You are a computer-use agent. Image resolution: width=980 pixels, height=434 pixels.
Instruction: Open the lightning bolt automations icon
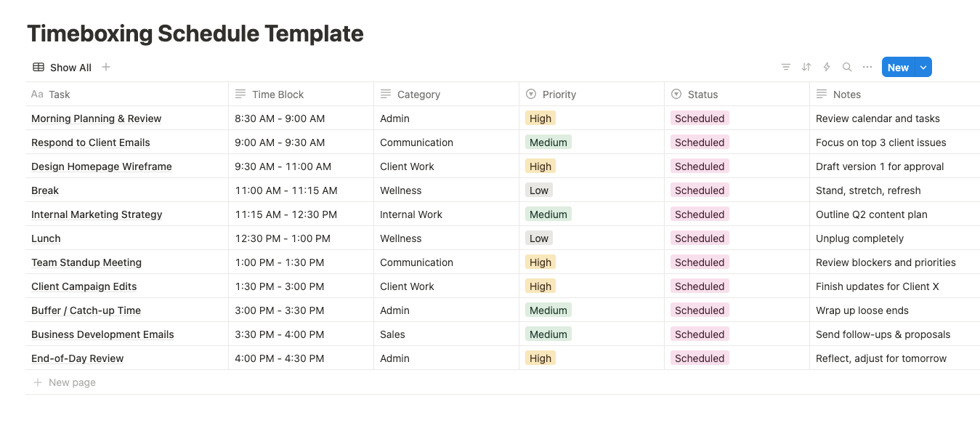tap(827, 67)
